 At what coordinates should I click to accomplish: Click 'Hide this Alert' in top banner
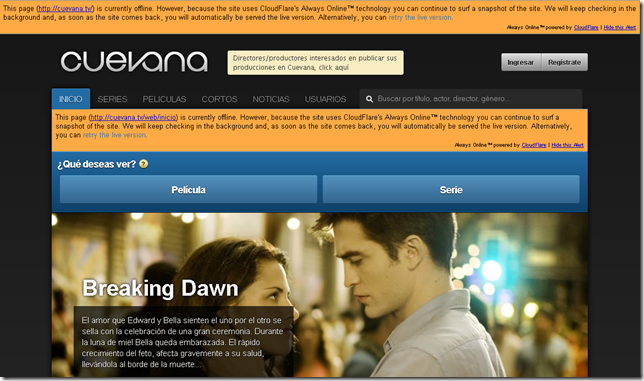(x=620, y=28)
